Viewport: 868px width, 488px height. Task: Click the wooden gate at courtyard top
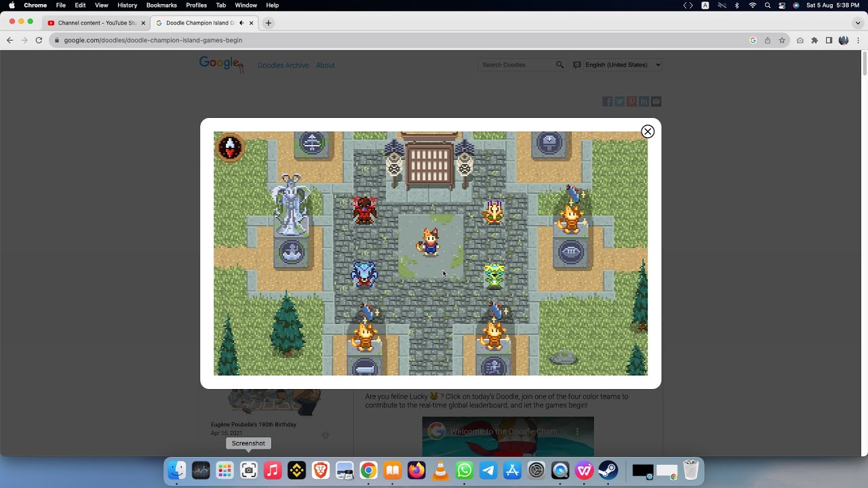pyautogui.click(x=430, y=165)
